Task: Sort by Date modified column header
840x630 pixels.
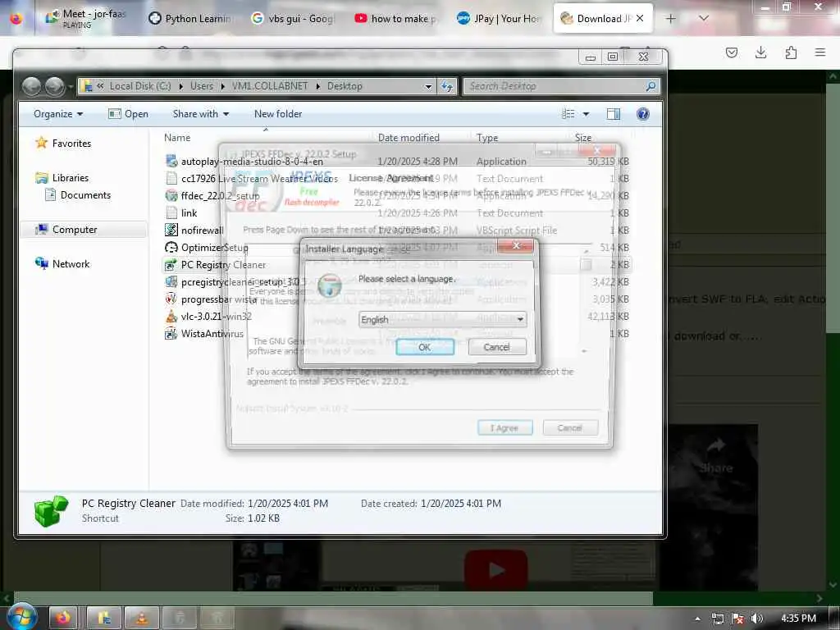Action: (x=409, y=138)
